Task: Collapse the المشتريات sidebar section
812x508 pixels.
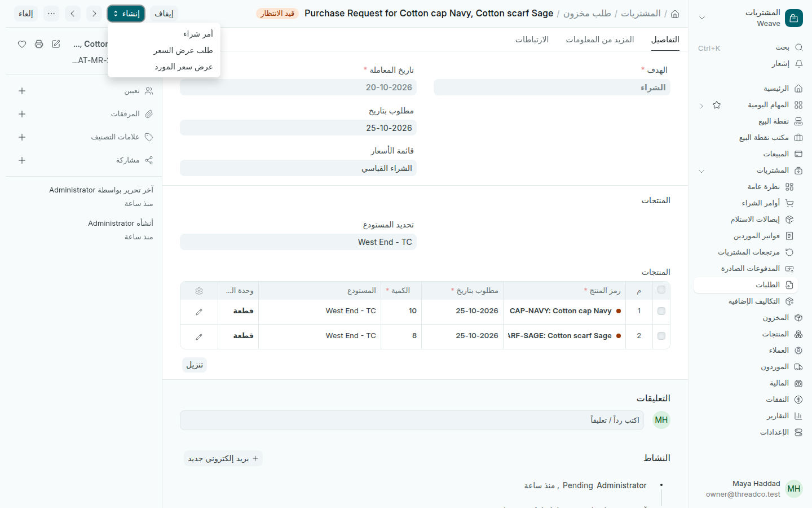Action: click(701, 171)
